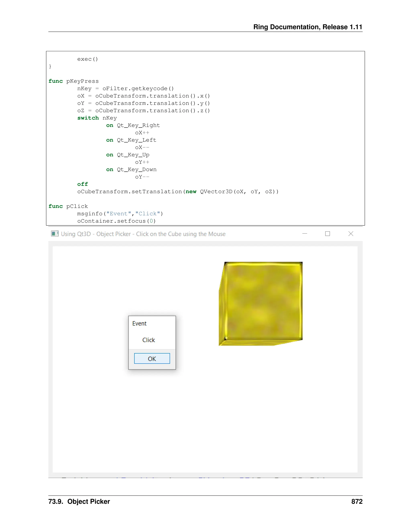Viewport: 411px width, 532px height.
Task: Click the green 'off' keyword
Action: click(82, 184)
